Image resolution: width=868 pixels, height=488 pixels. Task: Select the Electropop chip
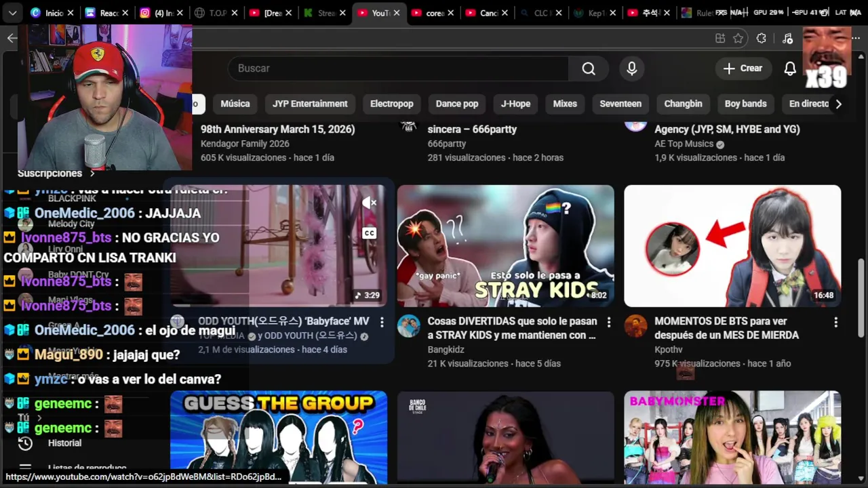coord(391,104)
